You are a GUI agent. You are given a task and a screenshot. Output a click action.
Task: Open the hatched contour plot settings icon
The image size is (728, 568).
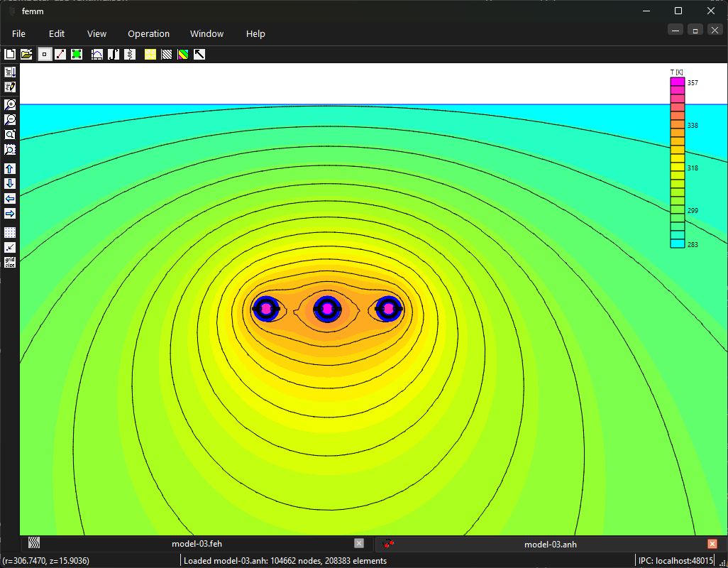(167, 55)
